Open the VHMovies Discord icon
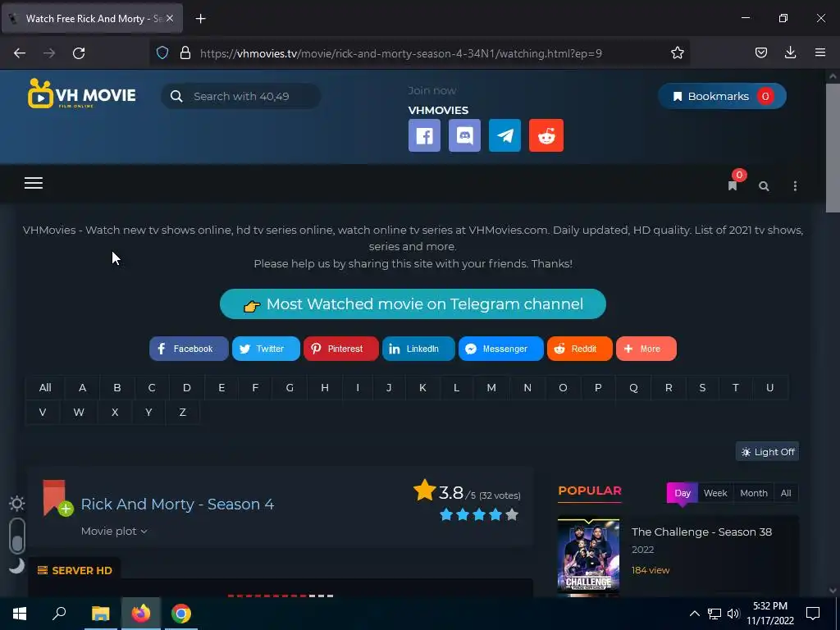This screenshot has width=840, height=630. [464, 135]
